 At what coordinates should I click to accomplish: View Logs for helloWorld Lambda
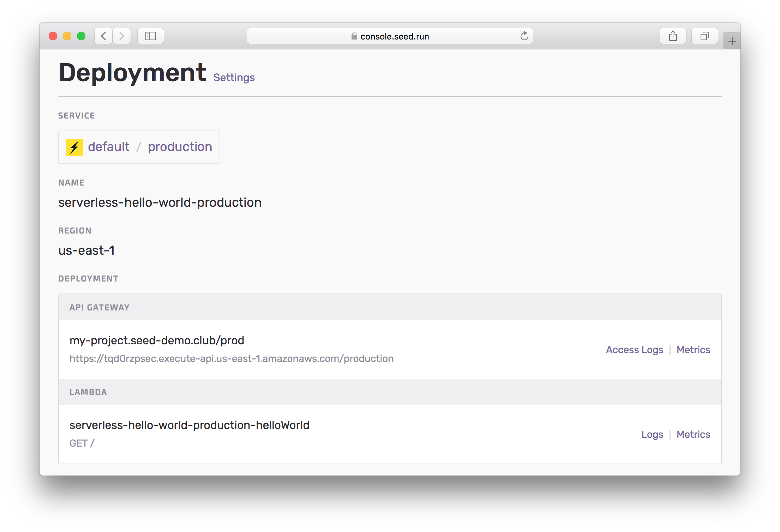pos(652,434)
